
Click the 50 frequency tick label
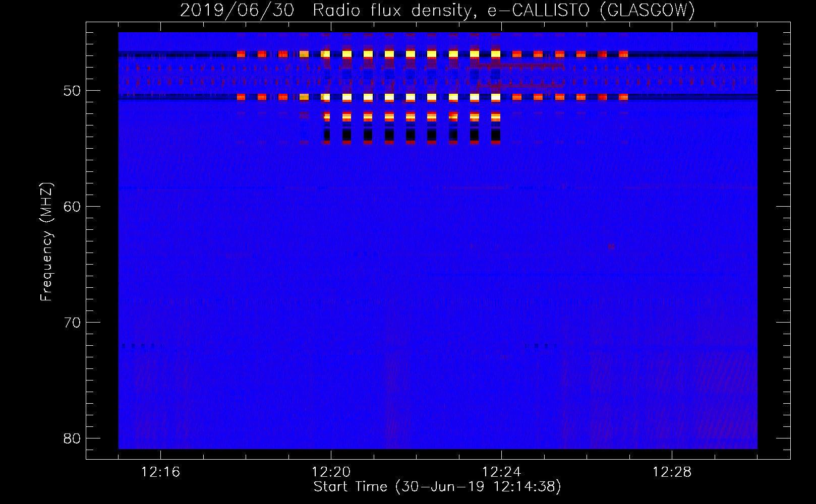73,91
